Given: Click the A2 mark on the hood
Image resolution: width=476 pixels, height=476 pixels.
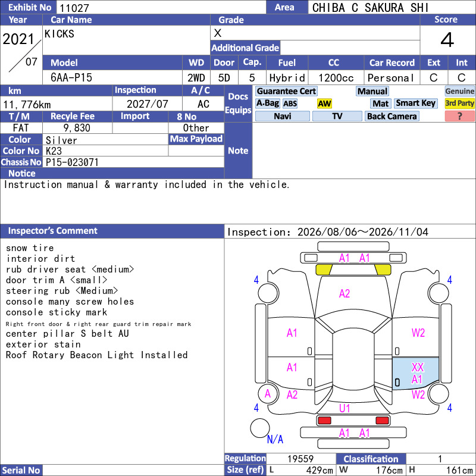Looking at the screenshot, I should (345, 293).
